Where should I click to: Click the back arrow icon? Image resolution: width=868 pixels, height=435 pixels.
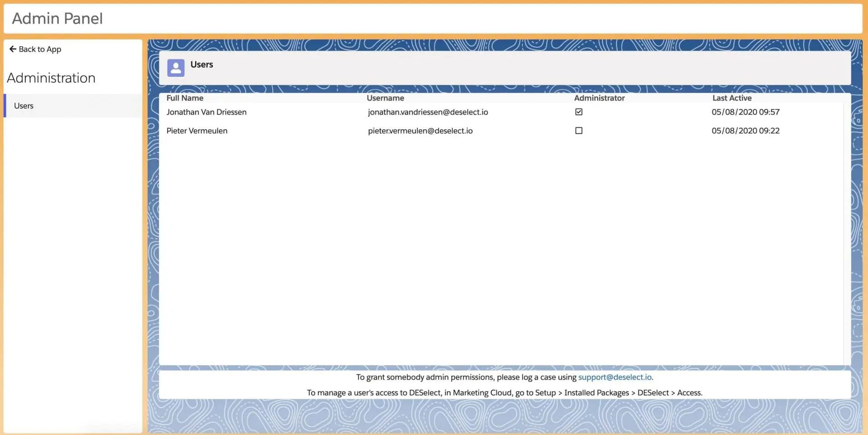pyautogui.click(x=13, y=49)
